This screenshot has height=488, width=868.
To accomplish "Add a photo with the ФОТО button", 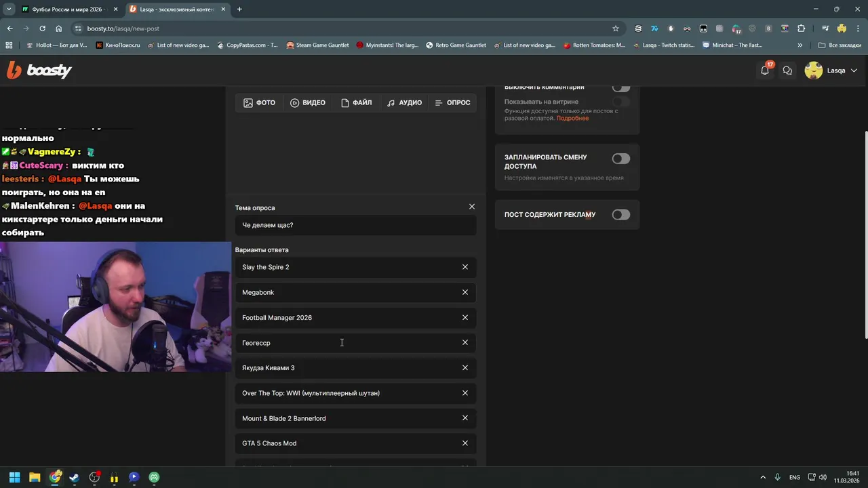I will point(259,103).
